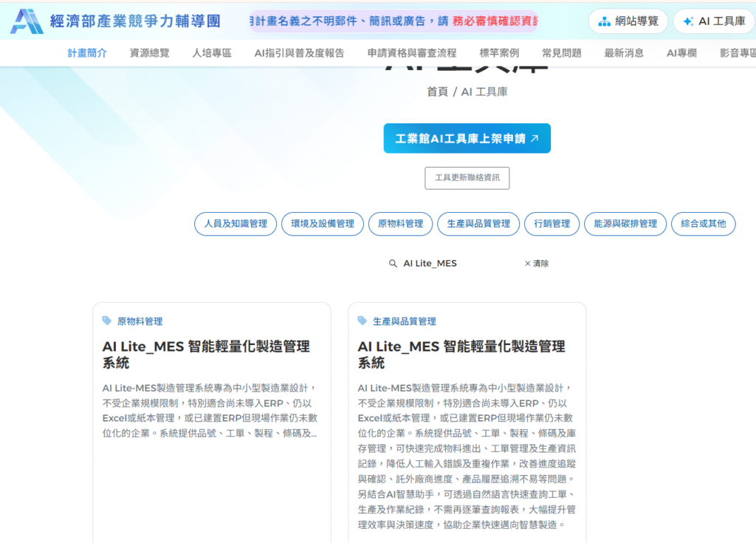Open the 標竿案例 menu
The width and height of the screenshot is (756, 543).
(x=499, y=53)
